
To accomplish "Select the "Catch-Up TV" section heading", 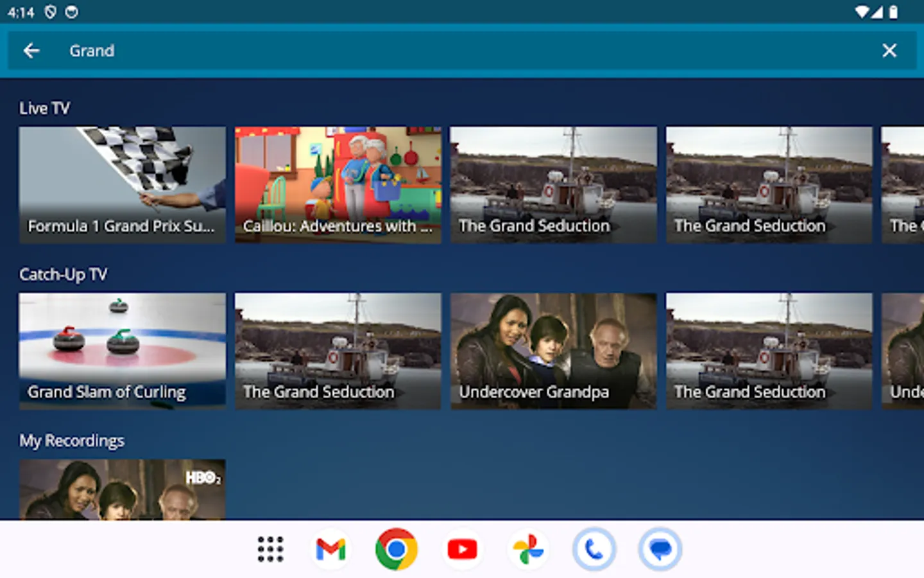I will click(x=64, y=275).
